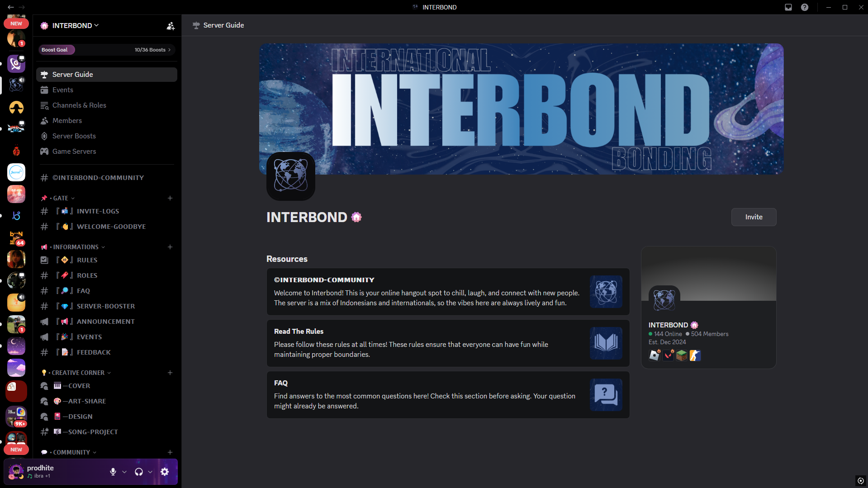Expand the Boost Goal progress arrow
Screen dimensions: 868x488
[x=170, y=50]
